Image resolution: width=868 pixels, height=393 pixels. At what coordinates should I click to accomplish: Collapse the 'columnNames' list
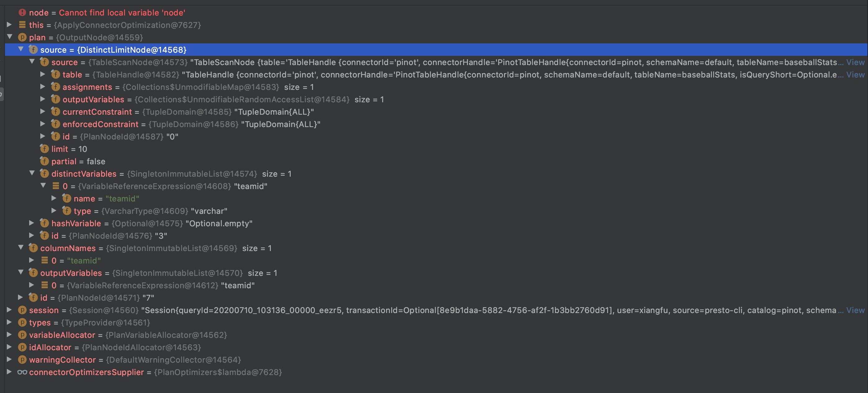(x=21, y=248)
